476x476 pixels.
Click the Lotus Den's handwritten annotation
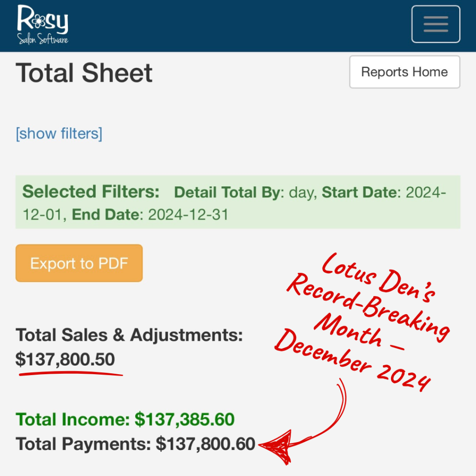378,278
